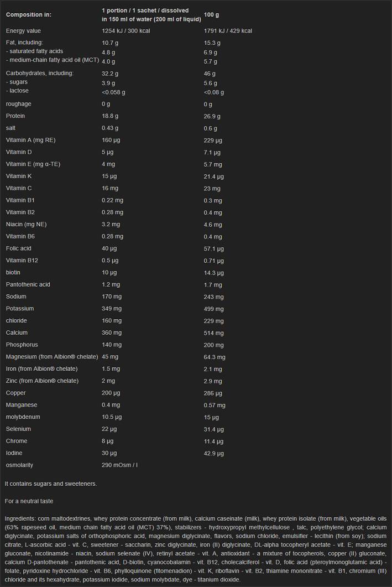This screenshot has width=392, height=587.
Task: Select the "Energy value" row label
Action: point(23,31)
